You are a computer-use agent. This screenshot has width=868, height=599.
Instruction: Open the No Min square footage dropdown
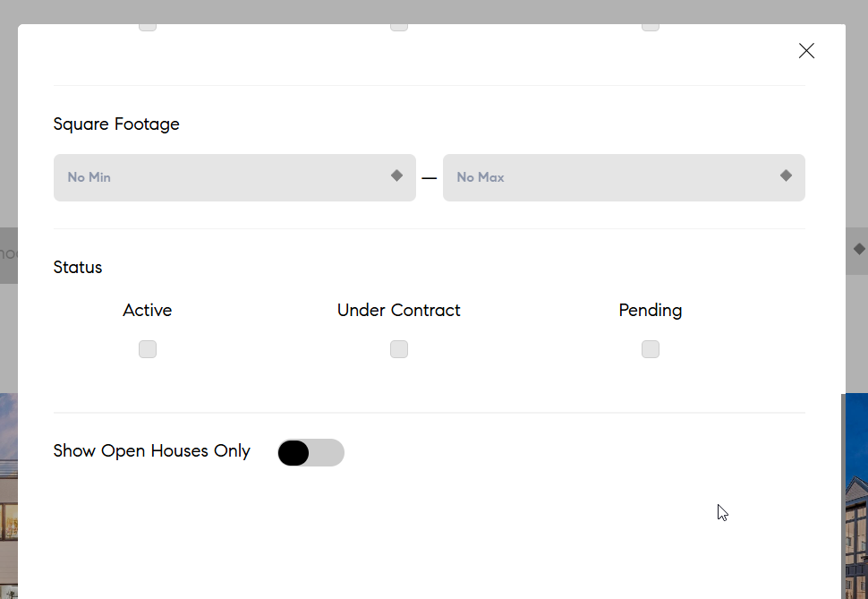234,177
